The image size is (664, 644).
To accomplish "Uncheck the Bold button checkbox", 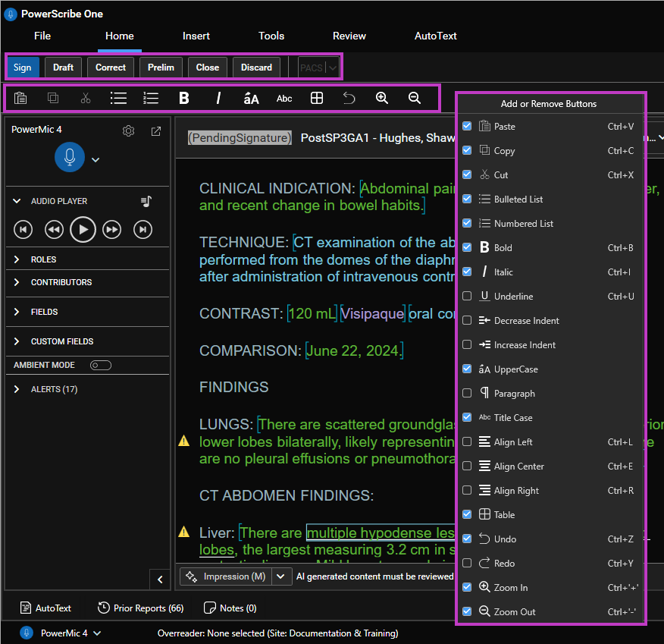I will (x=467, y=247).
